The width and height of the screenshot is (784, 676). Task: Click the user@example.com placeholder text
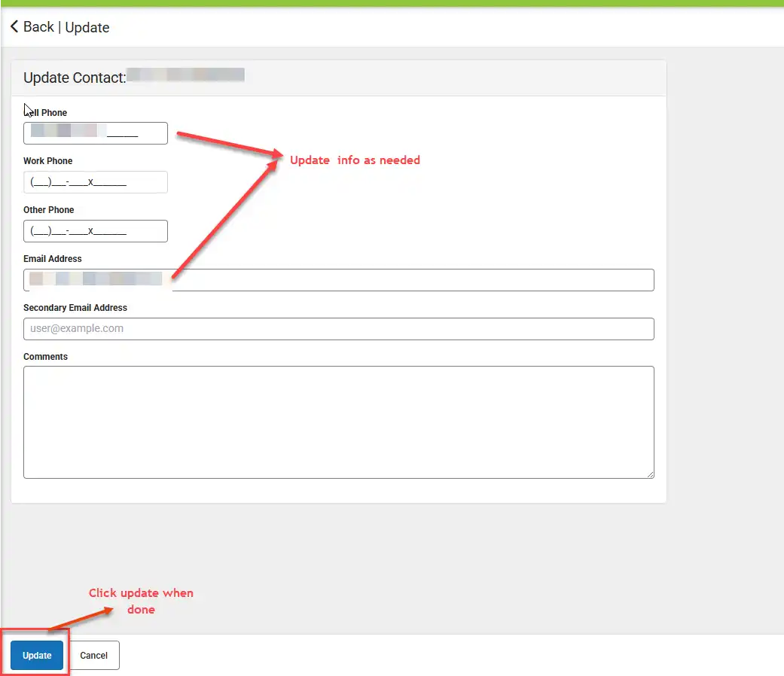tap(78, 328)
